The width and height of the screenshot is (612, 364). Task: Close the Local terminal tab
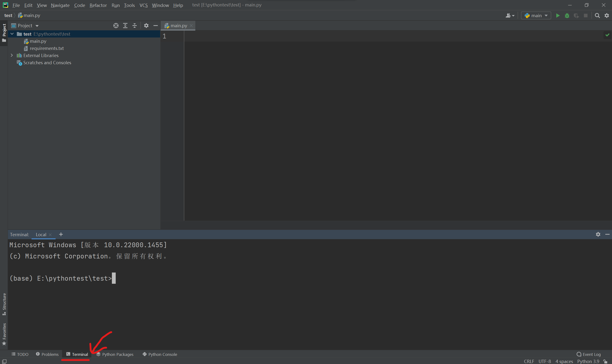point(50,235)
